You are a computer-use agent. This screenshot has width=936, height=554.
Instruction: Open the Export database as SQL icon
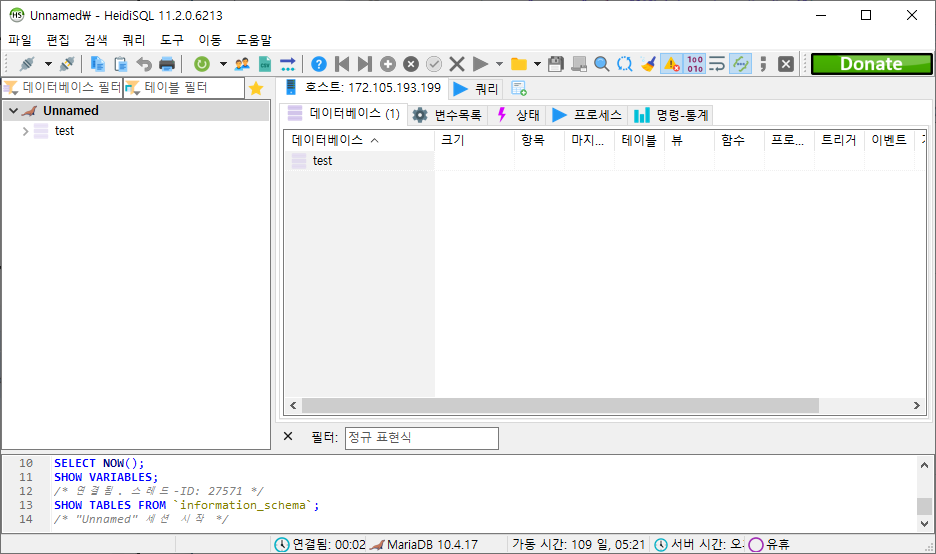tap(288, 64)
